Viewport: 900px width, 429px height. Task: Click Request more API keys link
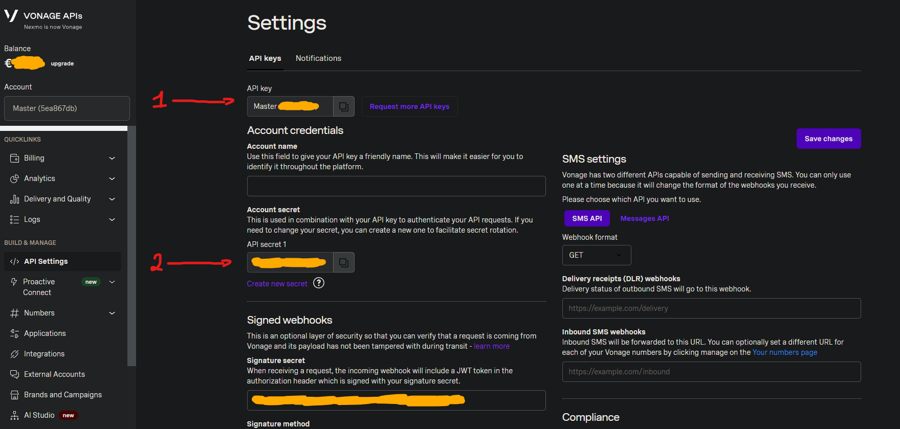click(x=409, y=106)
